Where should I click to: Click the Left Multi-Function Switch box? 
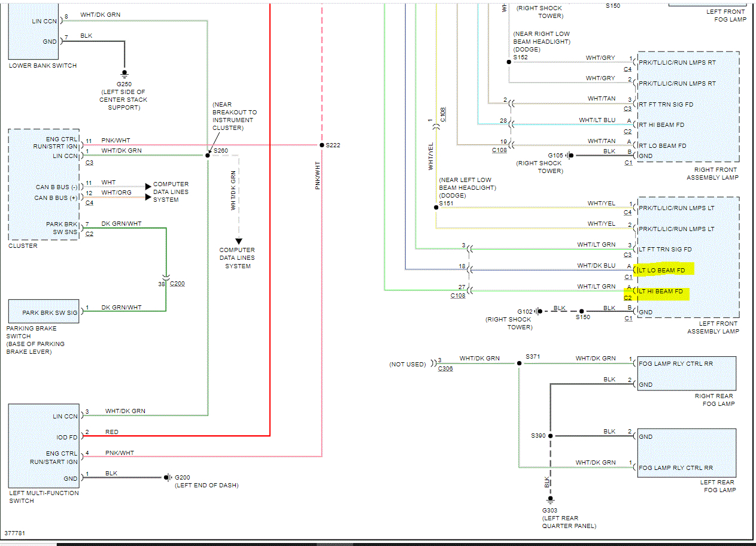pyautogui.click(x=44, y=445)
